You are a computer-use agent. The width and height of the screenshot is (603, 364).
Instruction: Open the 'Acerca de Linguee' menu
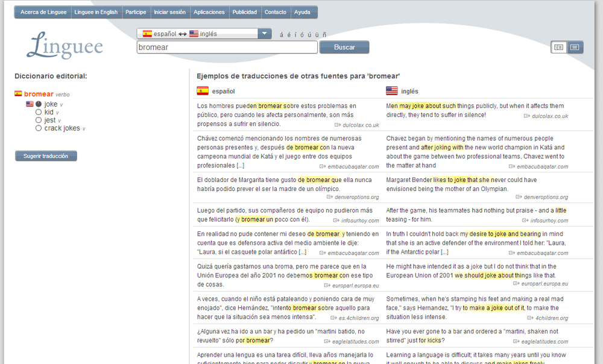click(x=43, y=12)
